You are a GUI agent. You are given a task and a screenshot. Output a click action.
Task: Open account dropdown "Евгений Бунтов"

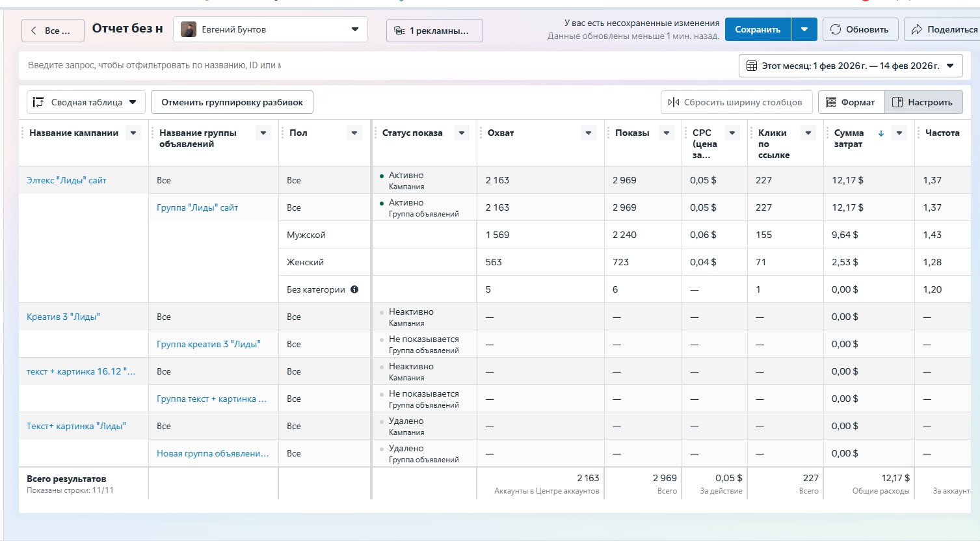pyautogui.click(x=270, y=30)
